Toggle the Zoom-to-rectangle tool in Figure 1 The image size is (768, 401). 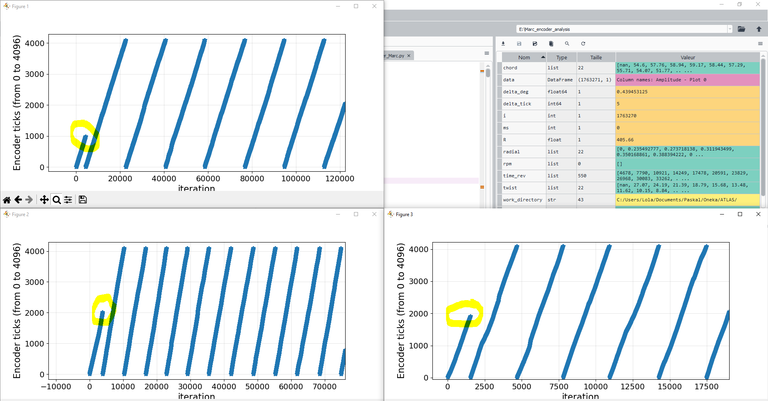coord(56,200)
